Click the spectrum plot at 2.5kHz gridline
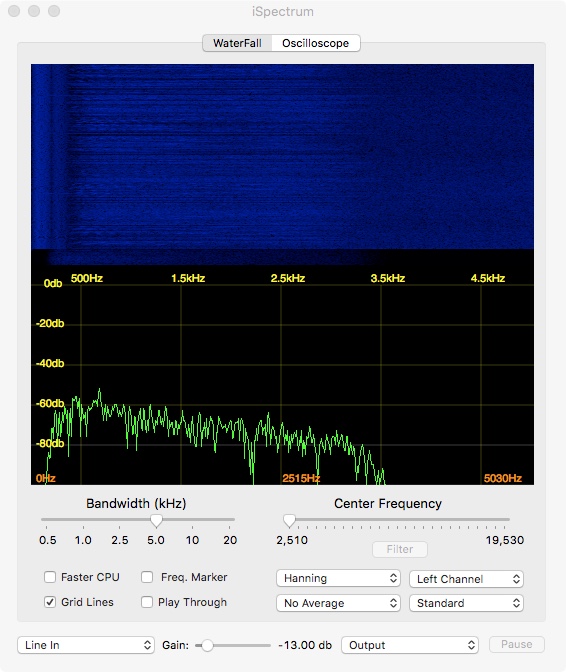This screenshot has height=672, width=566. click(281, 381)
